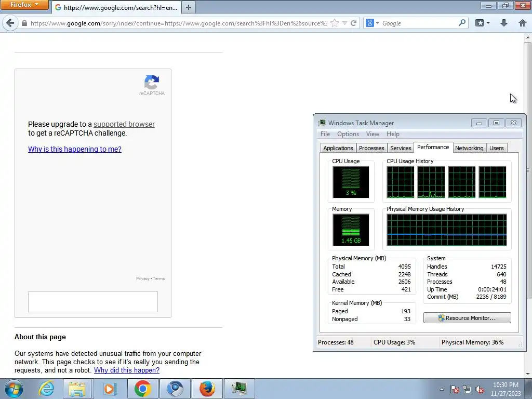Open Task Manager Help menu

pos(393,134)
